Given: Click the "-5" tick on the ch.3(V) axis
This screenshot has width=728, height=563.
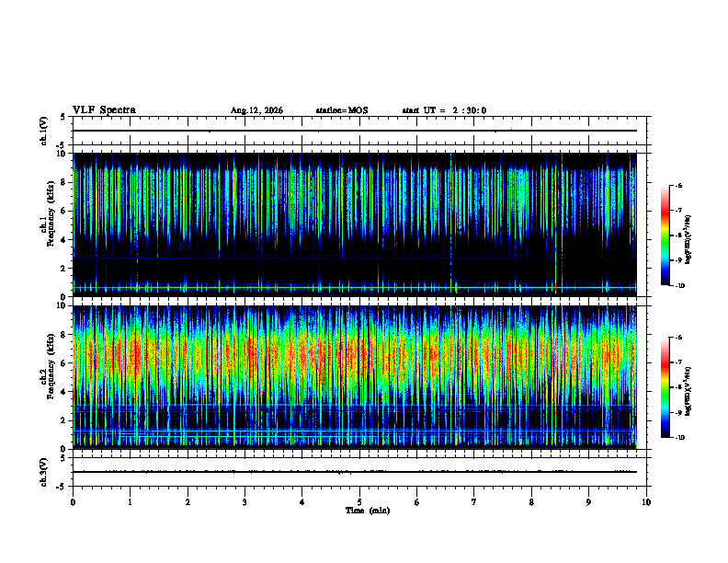Looking at the screenshot, I should pos(62,487).
